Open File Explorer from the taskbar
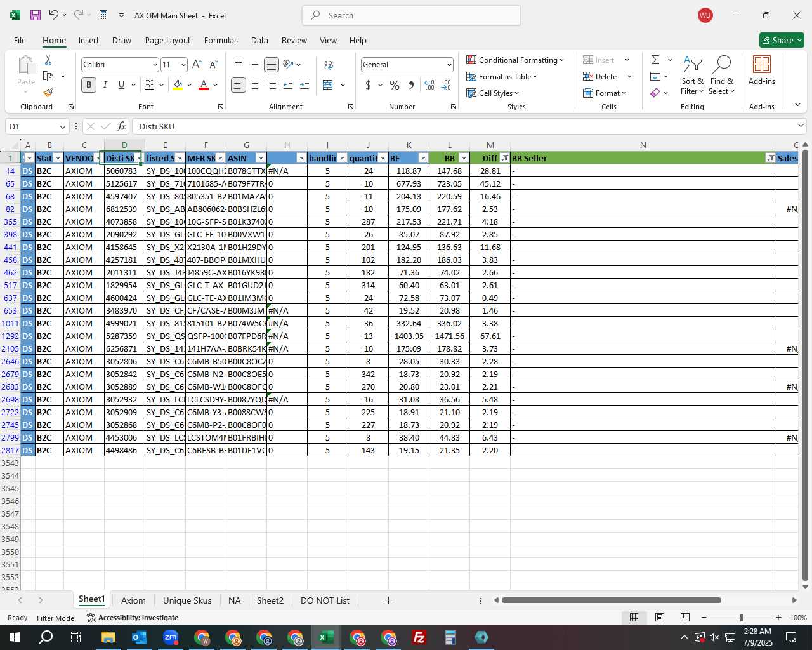Viewport: 812px width, 650px height. pos(108,637)
